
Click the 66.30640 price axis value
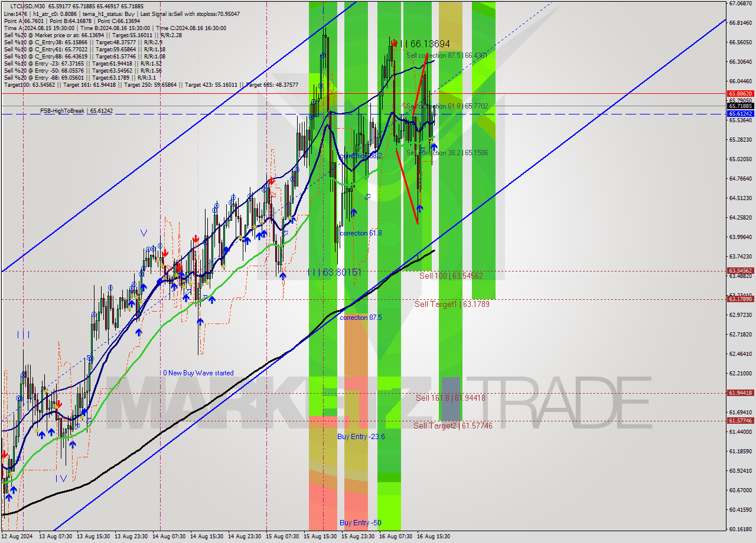tap(741, 62)
